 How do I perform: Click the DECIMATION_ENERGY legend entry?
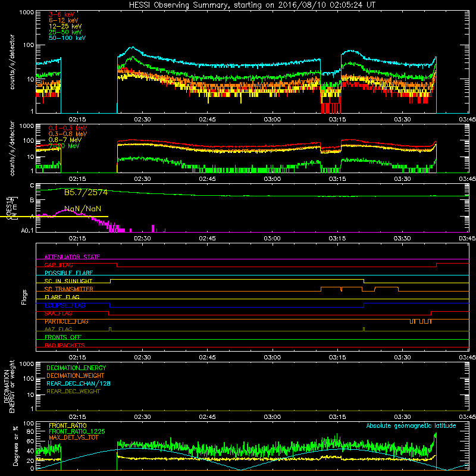pos(76,368)
